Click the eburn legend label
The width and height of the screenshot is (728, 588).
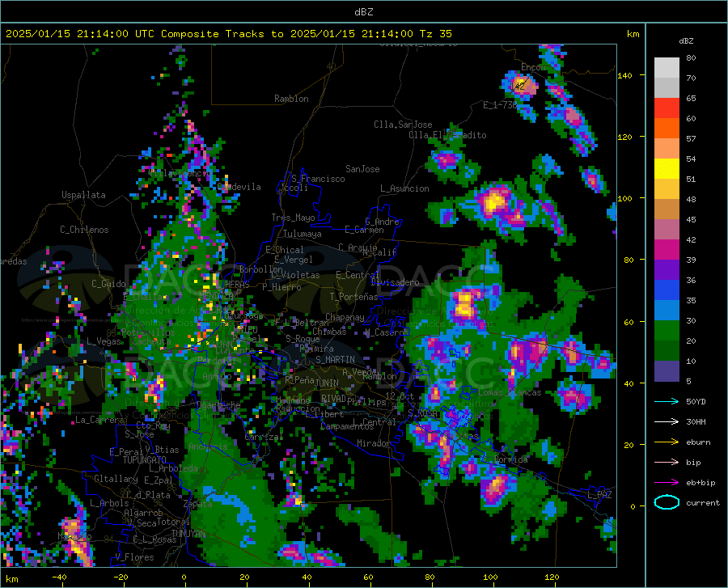tap(698, 442)
